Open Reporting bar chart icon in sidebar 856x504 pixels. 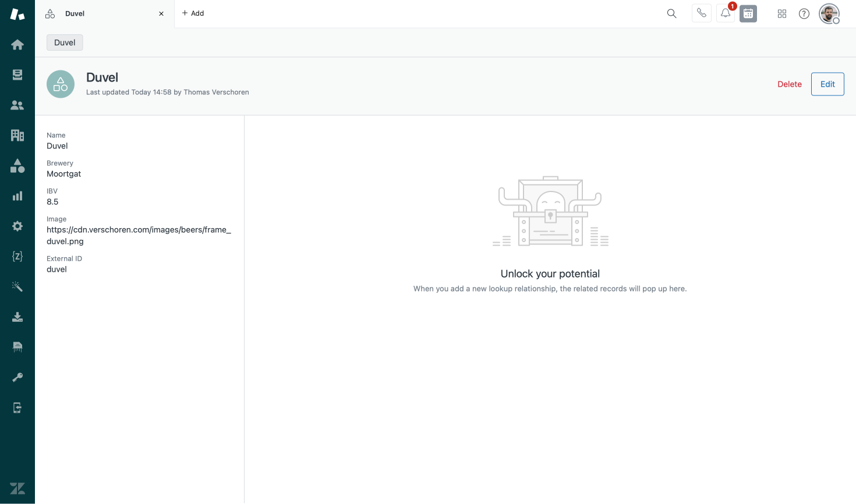pos(17,196)
